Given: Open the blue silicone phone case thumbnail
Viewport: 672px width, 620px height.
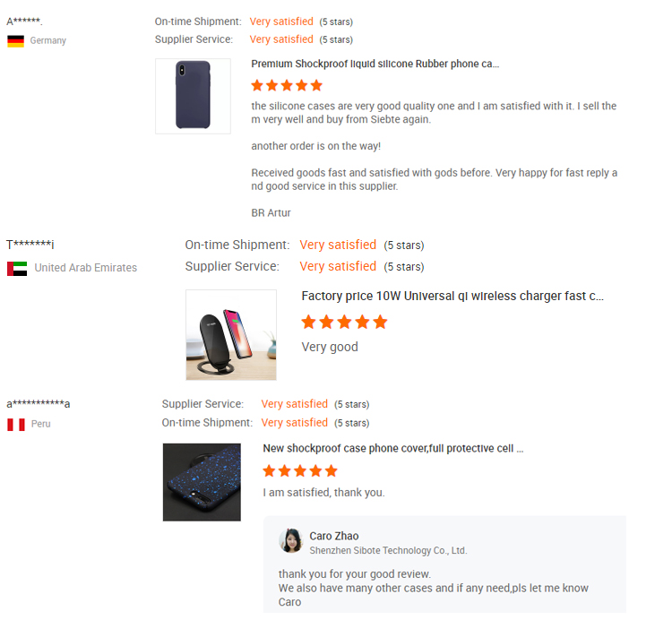Looking at the screenshot, I should (x=193, y=97).
